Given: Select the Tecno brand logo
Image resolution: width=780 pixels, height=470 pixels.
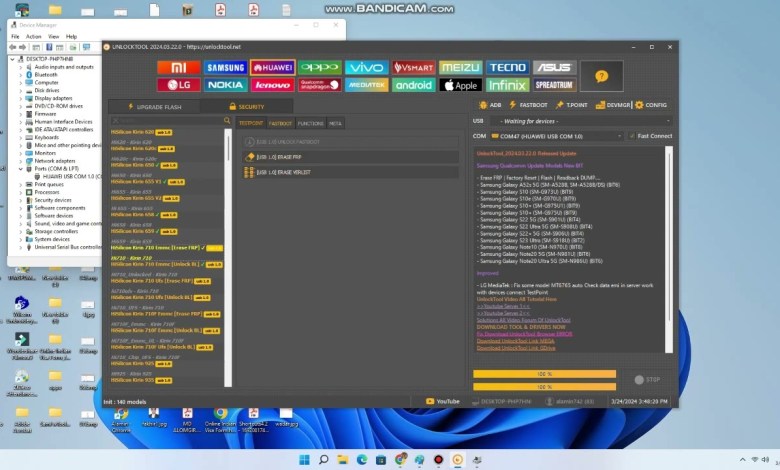Looking at the screenshot, I should point(507,67).
